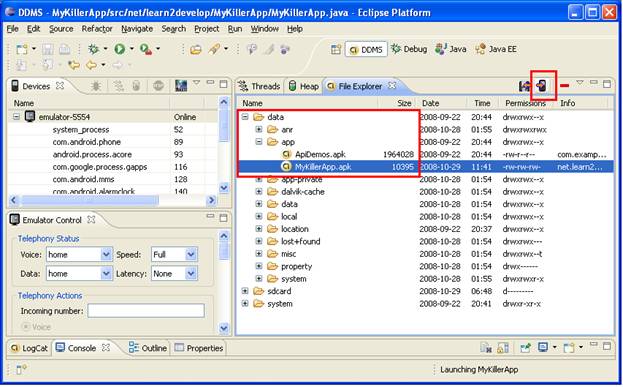Click the Open Console icon

(569, 348)
